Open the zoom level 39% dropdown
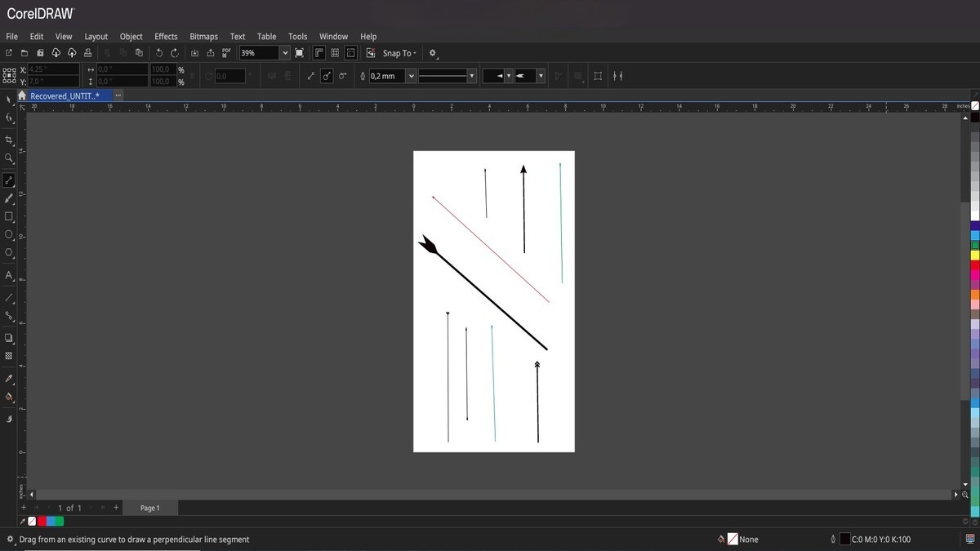 tap(285, 53)
